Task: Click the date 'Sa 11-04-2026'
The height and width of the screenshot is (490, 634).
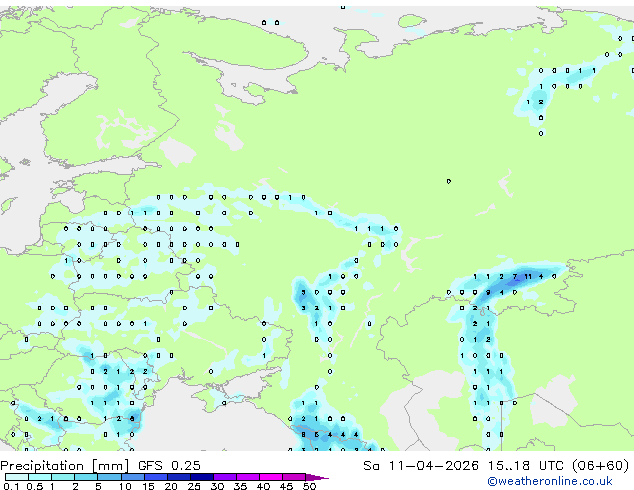Action: [421, 466]
